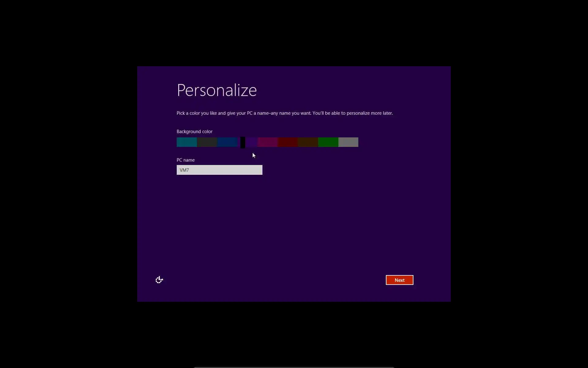
Task: Open the Ease of Access icon
Action: point(159,280)
